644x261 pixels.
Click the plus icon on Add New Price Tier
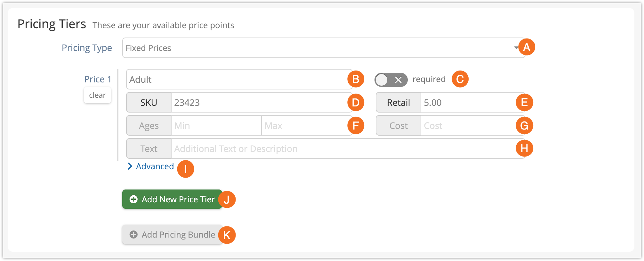[133, 199]
